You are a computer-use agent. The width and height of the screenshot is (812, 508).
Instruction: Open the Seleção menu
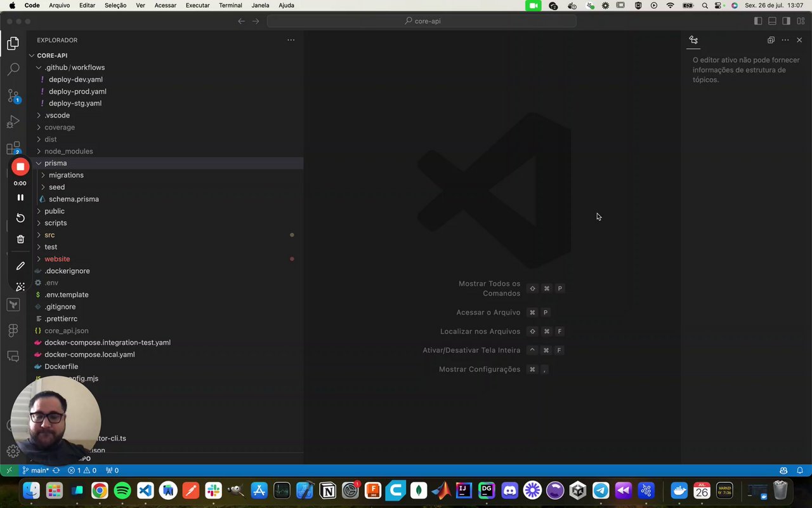pos(115,5)
